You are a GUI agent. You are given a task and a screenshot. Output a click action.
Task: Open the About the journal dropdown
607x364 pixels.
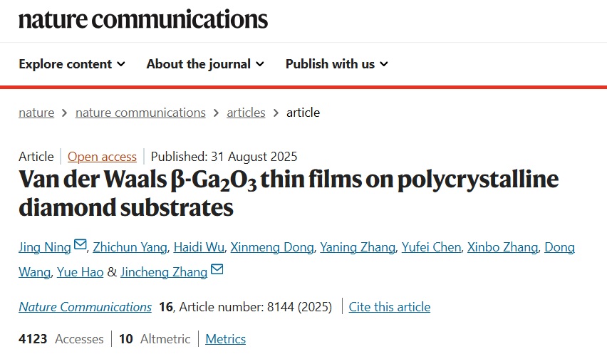(x=205, y=64)
